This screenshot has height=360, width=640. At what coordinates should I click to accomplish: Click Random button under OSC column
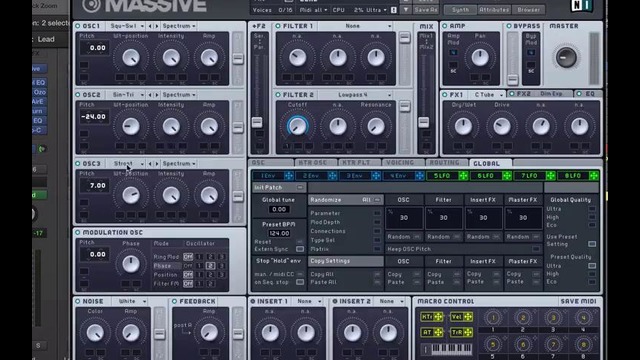(403, 237)
